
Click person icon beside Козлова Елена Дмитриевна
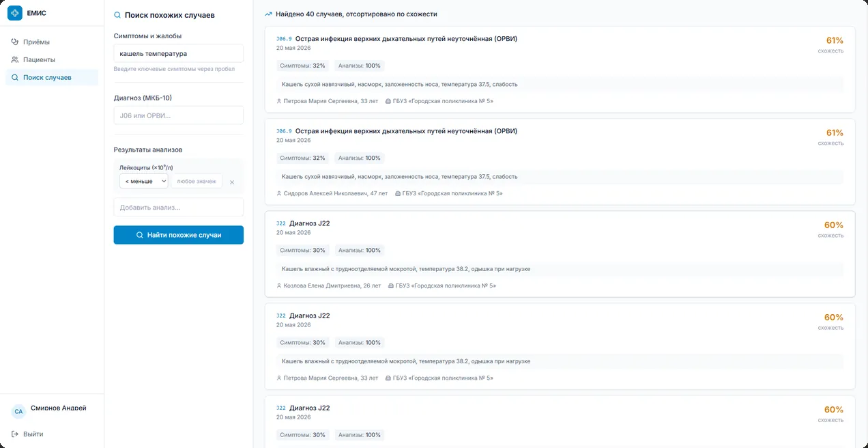click(279, 285)
